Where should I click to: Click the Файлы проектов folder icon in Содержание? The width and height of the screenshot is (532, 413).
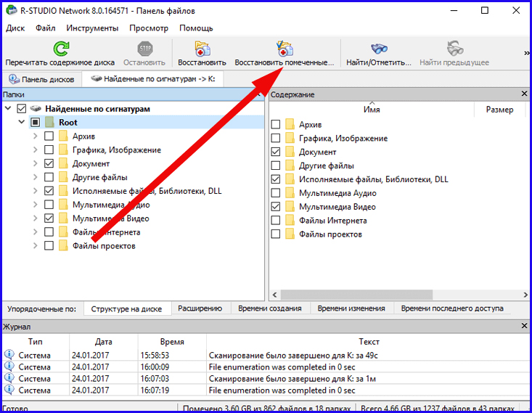pos(290,234)
